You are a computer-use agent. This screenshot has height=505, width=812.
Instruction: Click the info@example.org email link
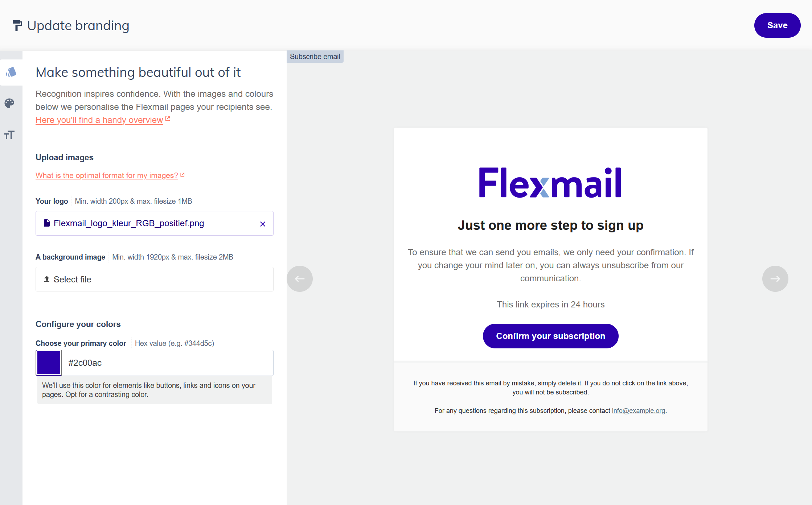point(638,411)
